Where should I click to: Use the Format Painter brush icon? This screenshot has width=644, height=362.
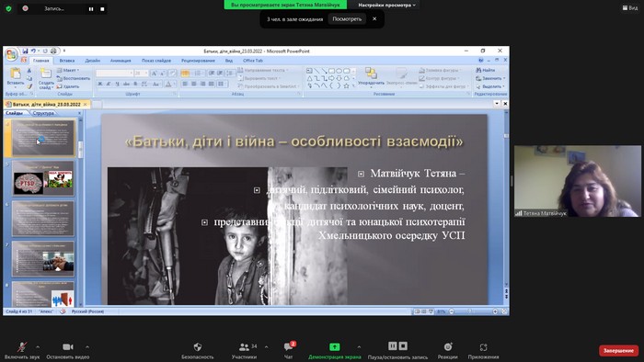(x=29, y=86)
